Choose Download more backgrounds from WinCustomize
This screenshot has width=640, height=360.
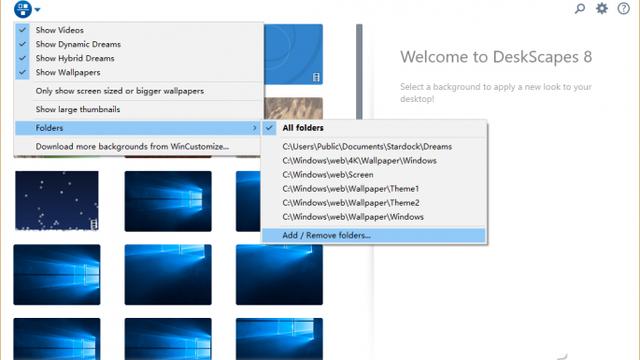pos(138,147)
